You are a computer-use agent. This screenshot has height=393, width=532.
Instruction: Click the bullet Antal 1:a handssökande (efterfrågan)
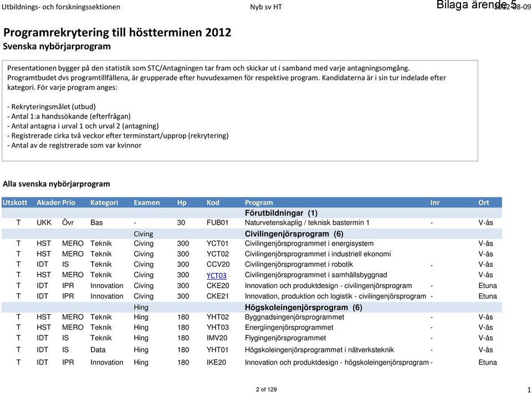coord(69,116)
